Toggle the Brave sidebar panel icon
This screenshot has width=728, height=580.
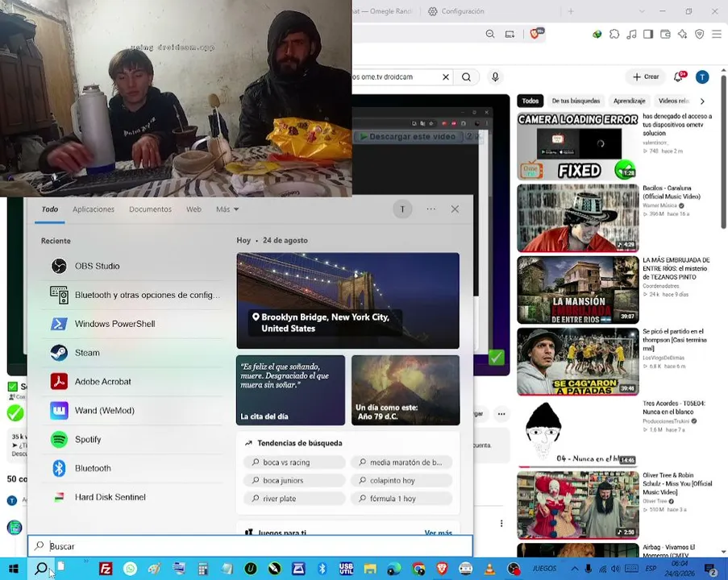pyautogui.click(x=648, y=34)
